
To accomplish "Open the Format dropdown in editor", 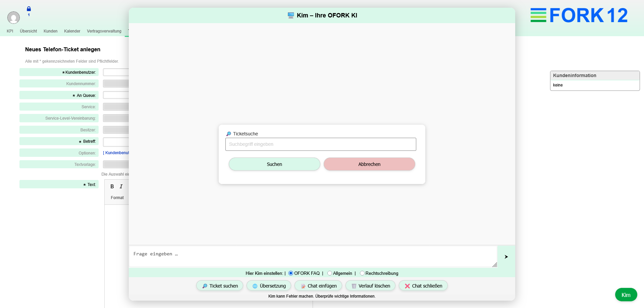I will point(117,198).
